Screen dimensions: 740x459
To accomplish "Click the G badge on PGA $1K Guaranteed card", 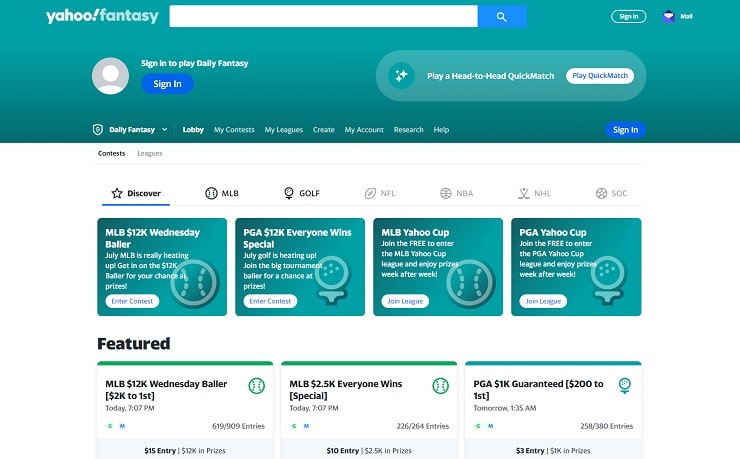I will pos(478,426).
